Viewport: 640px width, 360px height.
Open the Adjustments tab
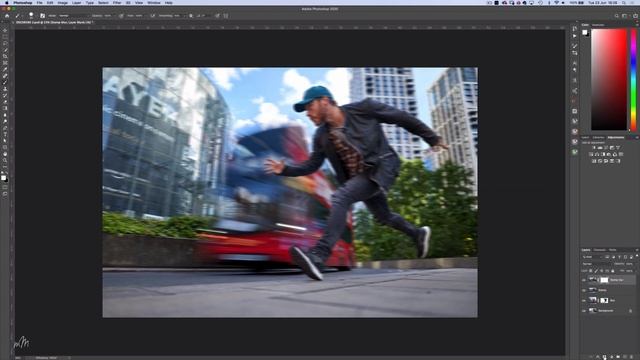pyautogui.click(x=616, y=138)
